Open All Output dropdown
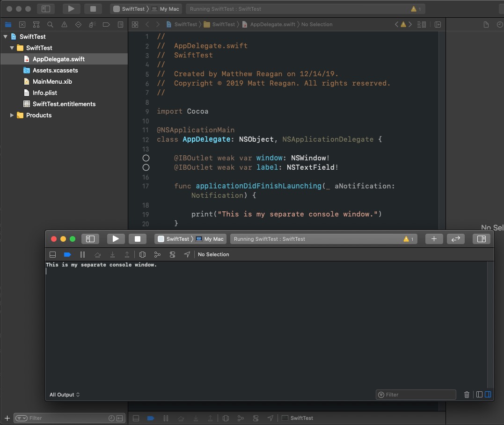Screen dimensions: 504x425 pyautogui.click(x=65, y=395)
